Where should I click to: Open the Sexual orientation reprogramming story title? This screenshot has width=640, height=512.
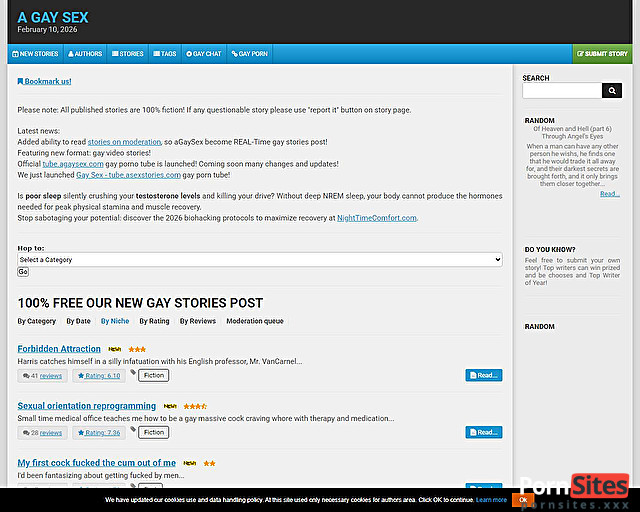87,406
